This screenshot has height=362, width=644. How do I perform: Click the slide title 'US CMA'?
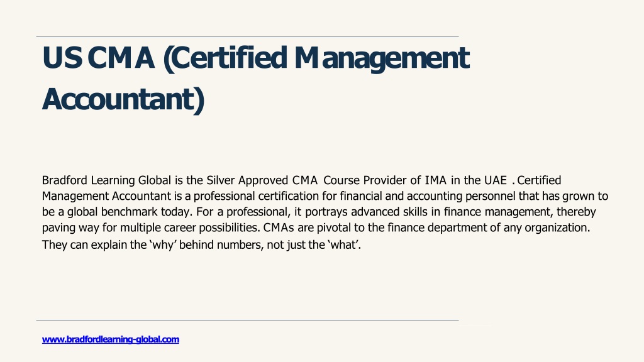[99, 57]
